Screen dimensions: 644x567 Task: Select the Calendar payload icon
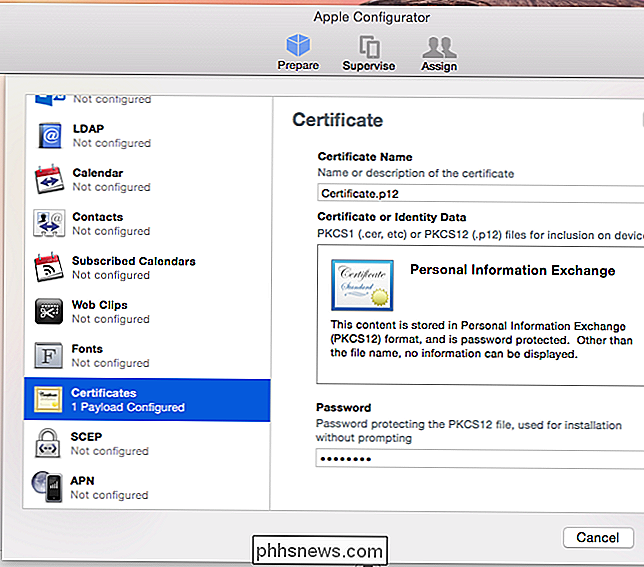coord(49,179)
